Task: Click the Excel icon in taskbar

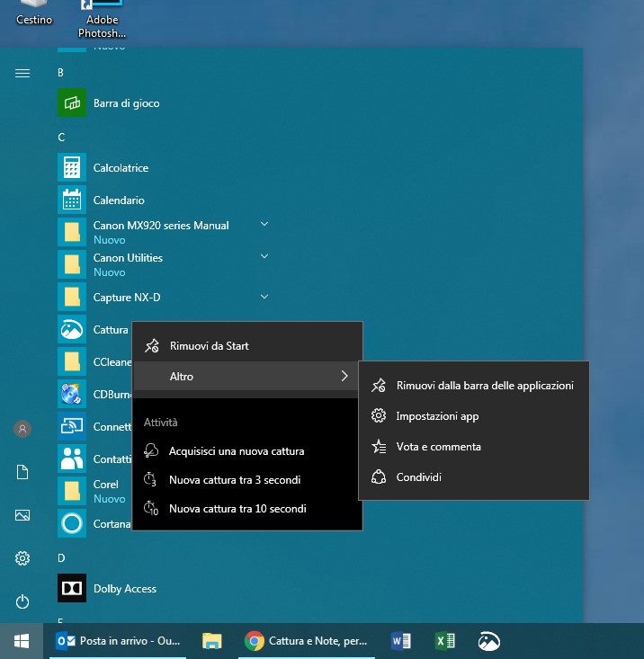Action: [444, 641]
